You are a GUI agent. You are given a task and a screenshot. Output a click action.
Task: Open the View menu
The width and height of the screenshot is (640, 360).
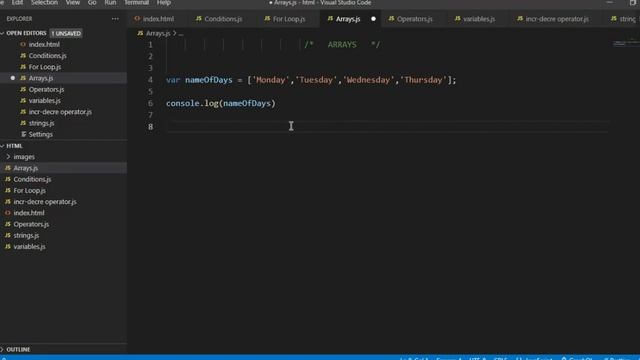(x=73, y=2)
